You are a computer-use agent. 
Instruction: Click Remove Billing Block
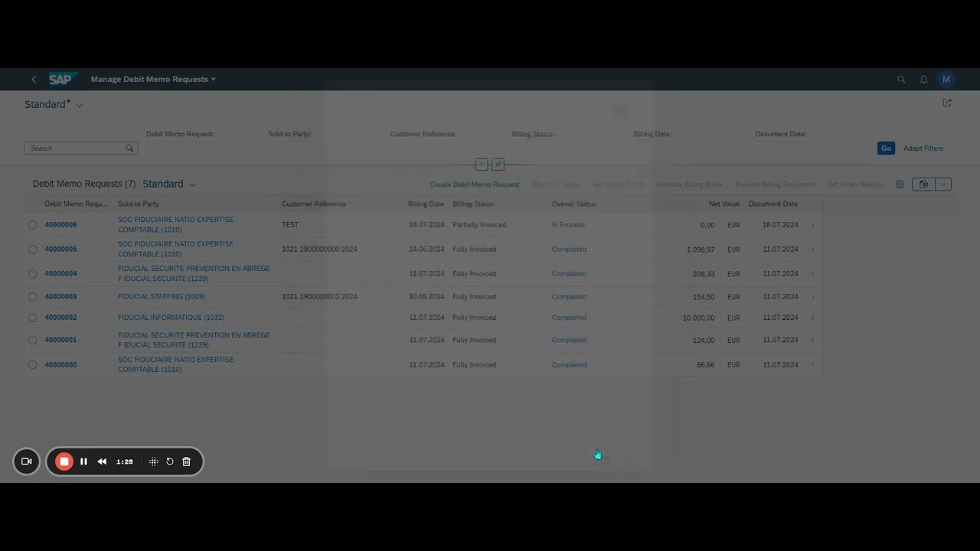689,184
